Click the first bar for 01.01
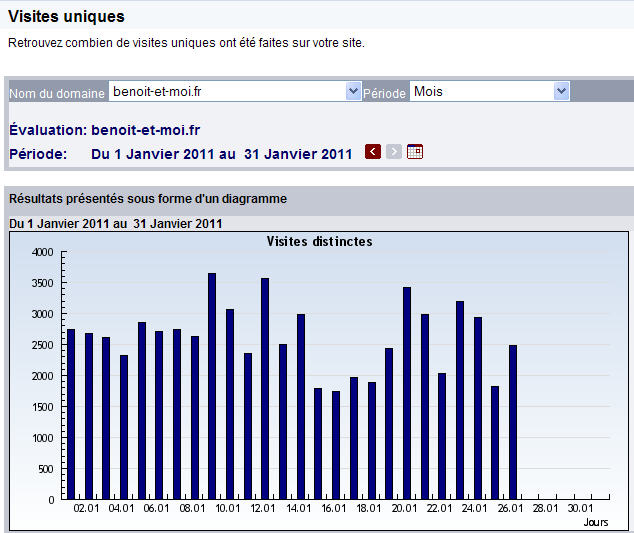 point(70,414)
